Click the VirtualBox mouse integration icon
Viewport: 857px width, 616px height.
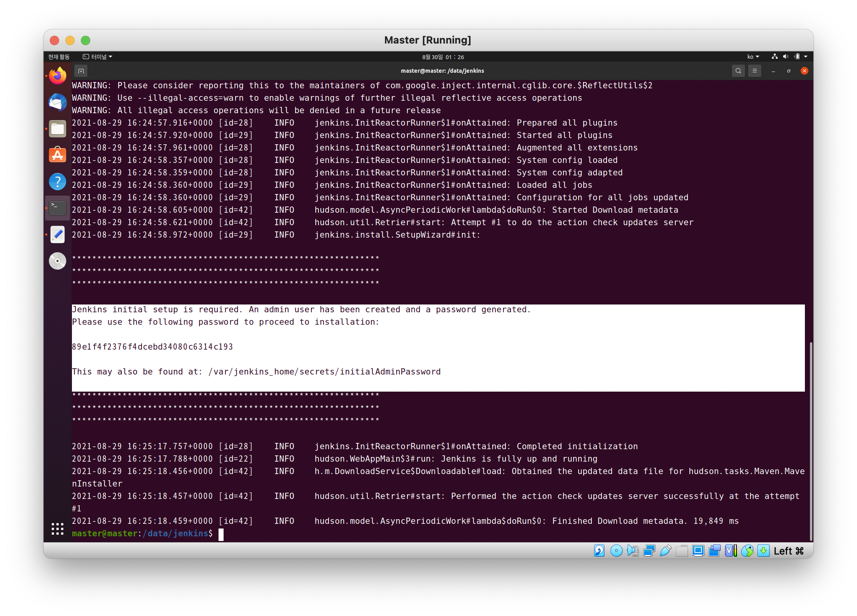coord(747,551)
